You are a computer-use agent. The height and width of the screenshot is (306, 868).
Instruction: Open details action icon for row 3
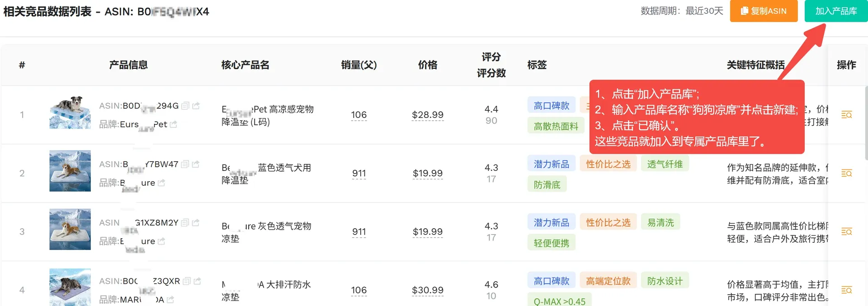pos(847,231)
